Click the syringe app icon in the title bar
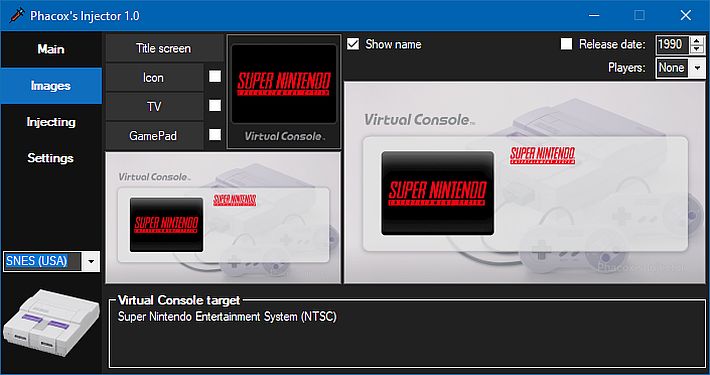The height and width of the screenshot is (375, 710). tap(17, 16)
